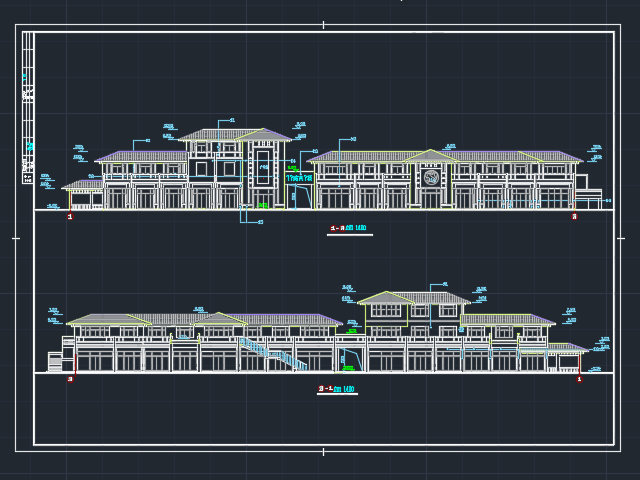The image size is (640, 480).
Task: Click the red axis marker at upper elevation's right end
Action: coord(574,216)
